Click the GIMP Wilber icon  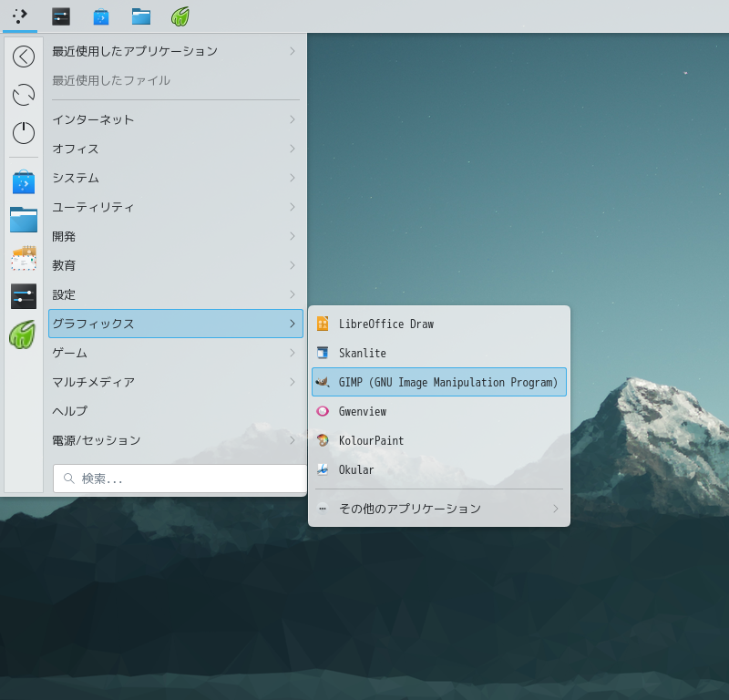[x=323, y=382]
